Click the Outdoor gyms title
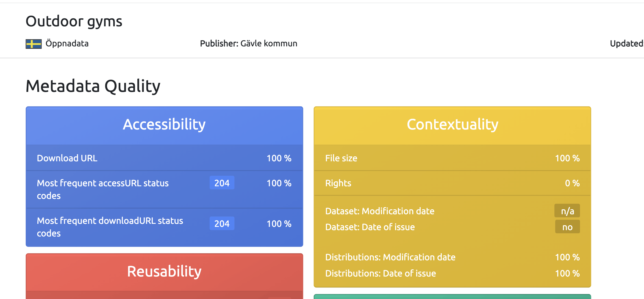 coord(74,21)
